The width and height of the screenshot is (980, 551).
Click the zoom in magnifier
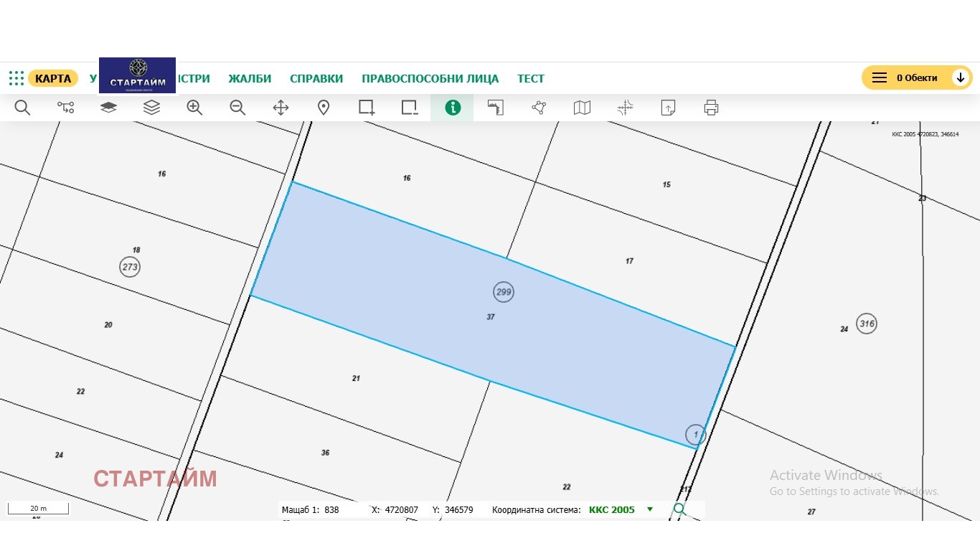tap(194, 108)
